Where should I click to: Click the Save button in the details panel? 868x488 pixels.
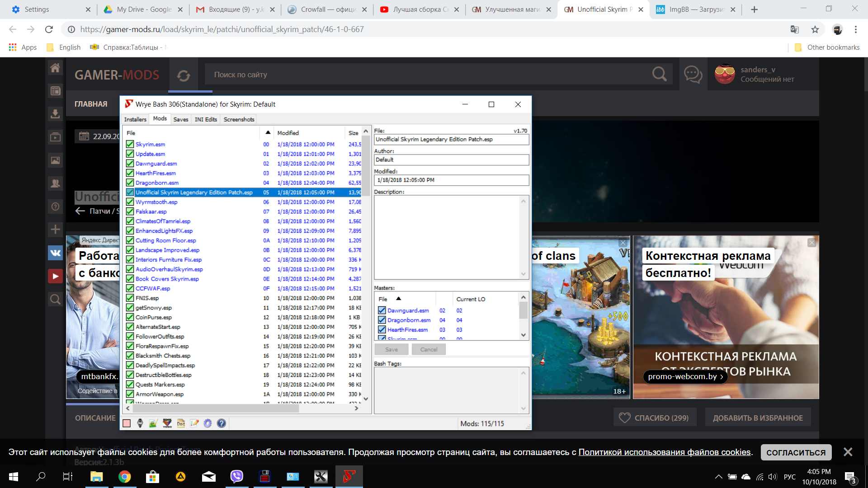392,349
